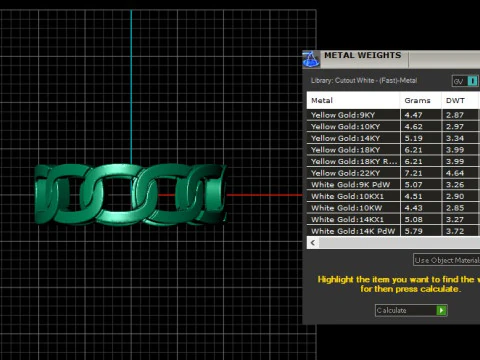Image resolution: width=480 pixels, height=360 pixels.
Task: Click the Grams column header
Action: coord(421,100)
